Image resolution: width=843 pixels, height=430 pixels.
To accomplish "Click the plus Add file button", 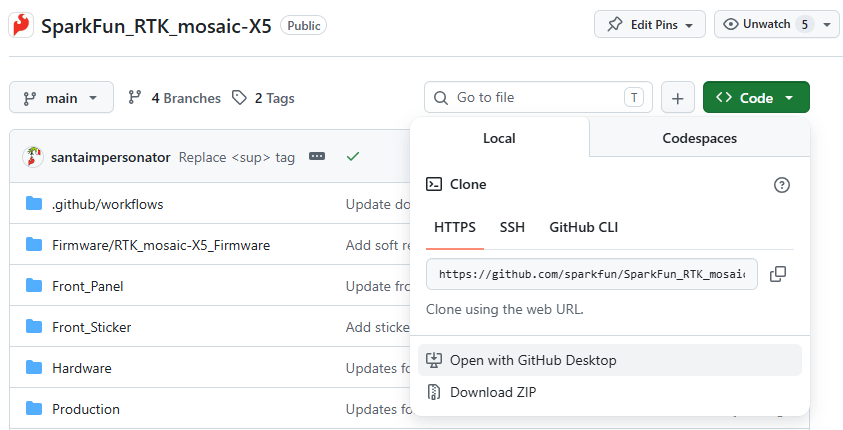I will [677, 97].
